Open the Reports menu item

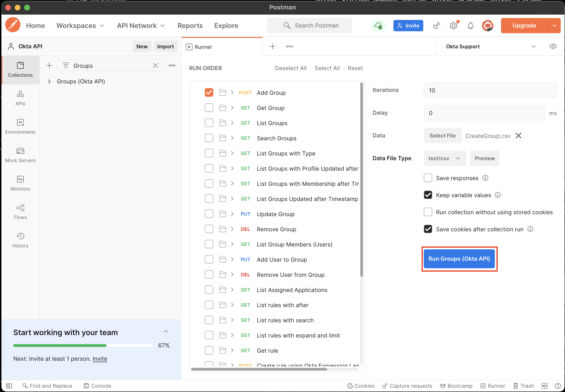point(190,26)
